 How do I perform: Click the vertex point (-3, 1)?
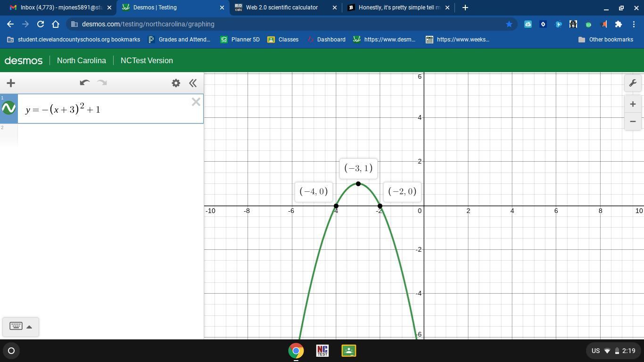(x=358, y=184)
